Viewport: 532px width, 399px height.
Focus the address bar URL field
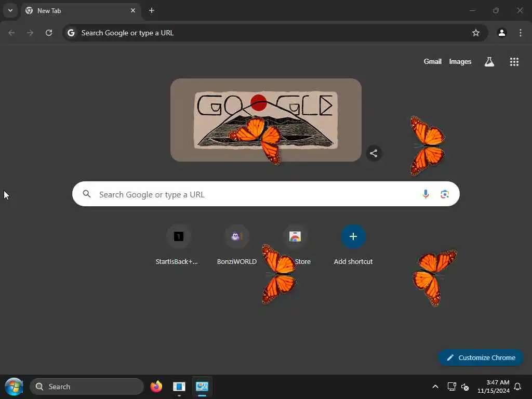coord(275,33)
